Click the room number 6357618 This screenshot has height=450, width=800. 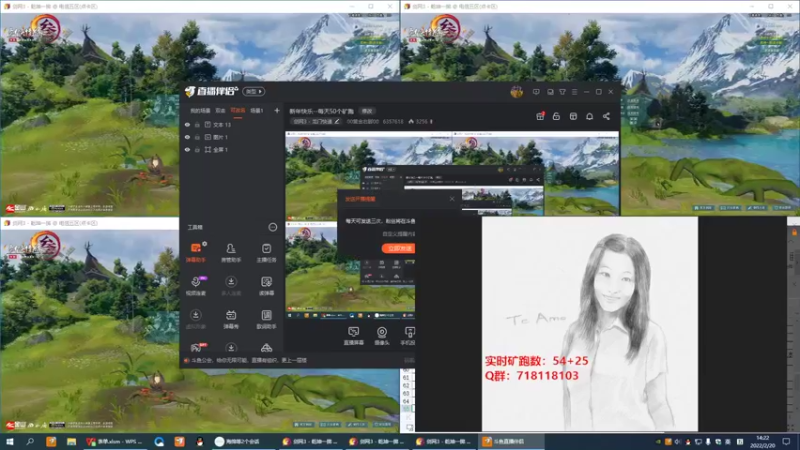[393, 121]
